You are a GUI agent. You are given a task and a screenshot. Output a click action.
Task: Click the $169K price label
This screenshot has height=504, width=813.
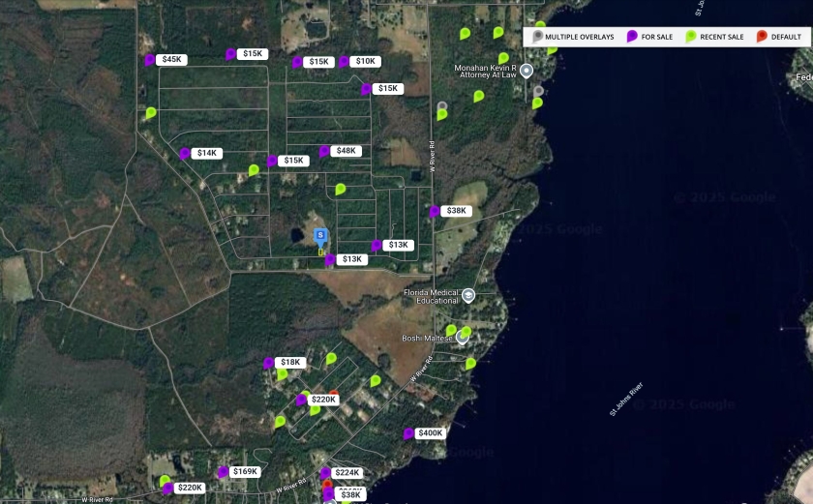(246, 471)
